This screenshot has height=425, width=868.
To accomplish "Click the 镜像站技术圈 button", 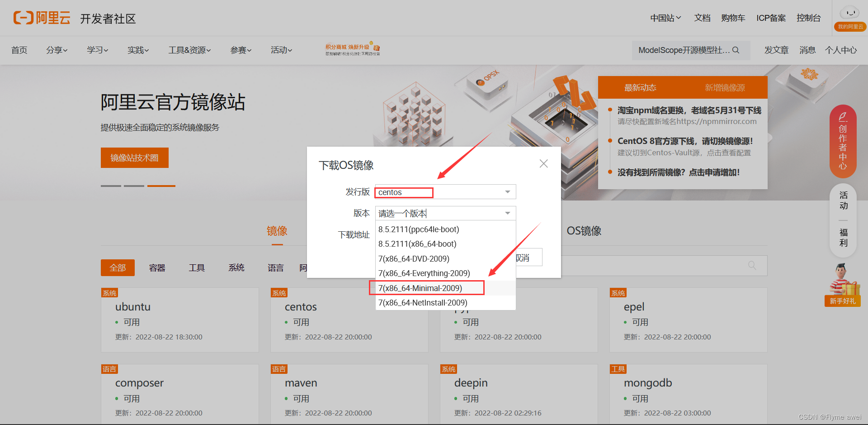I will coord(134,158).
